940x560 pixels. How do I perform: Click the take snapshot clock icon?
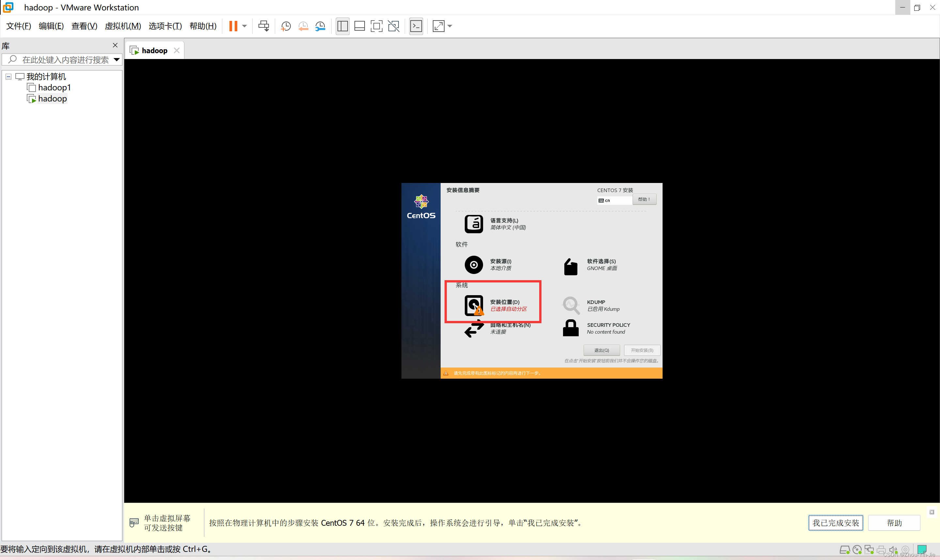[286, 26]
